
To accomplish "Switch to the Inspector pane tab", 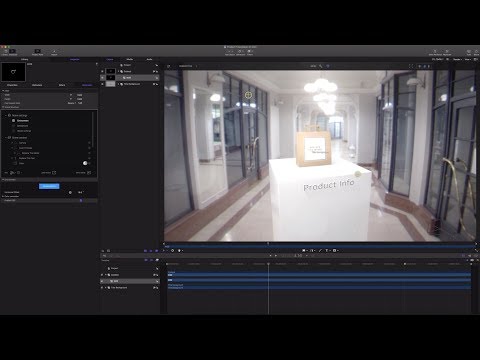I will click(x=75, y=59).
